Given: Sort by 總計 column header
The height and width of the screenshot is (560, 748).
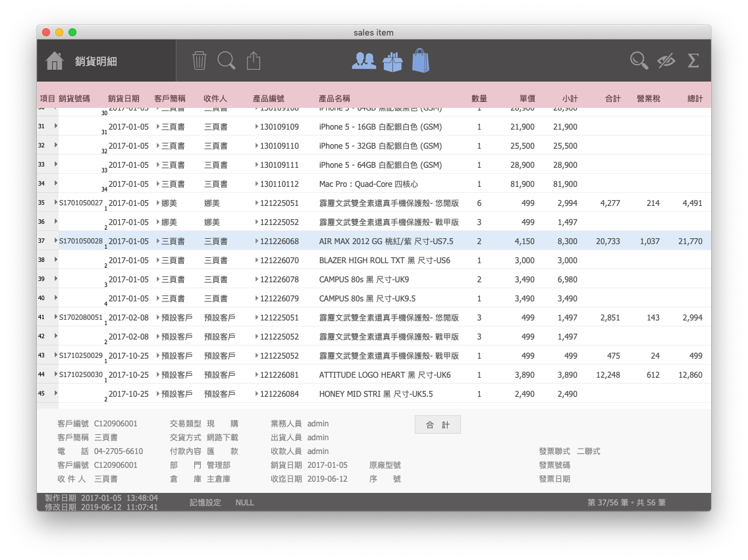Looking at the screenshot, I should click(695, 99).
